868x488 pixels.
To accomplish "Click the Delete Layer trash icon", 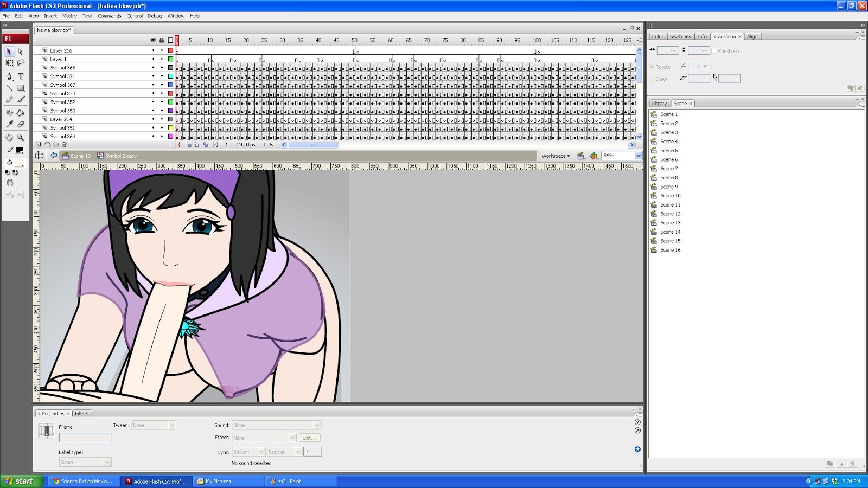I will tap(65, 145).
